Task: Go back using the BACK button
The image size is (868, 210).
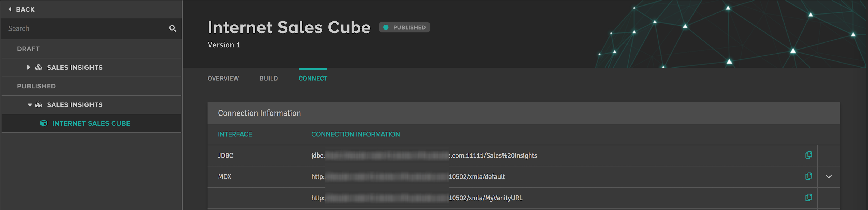Action: [22, 9]
